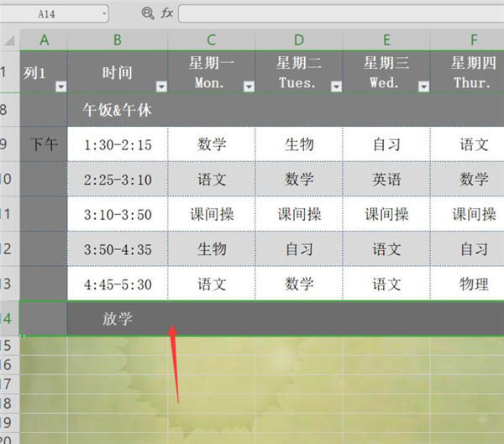Click the 4:45-5:30 time cell
The width and height of the screenshot is (504, 444).
click(x=118, y=284)
